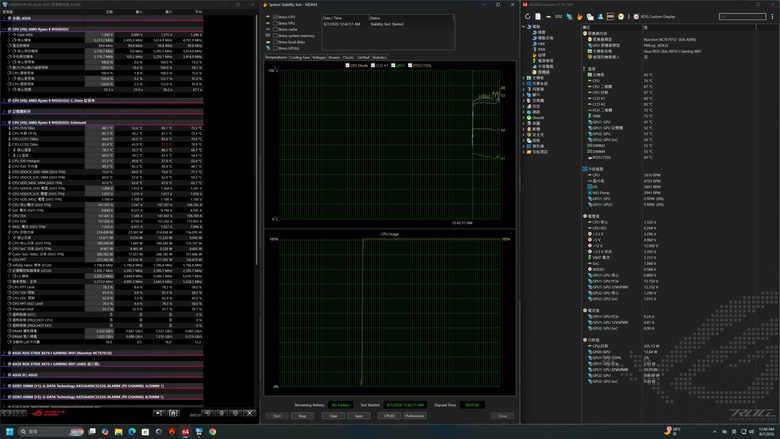Viewport: 780px width, 439px height.
Task: Open Microsoft Edge from the taskbar
Action: click(132, 432)
